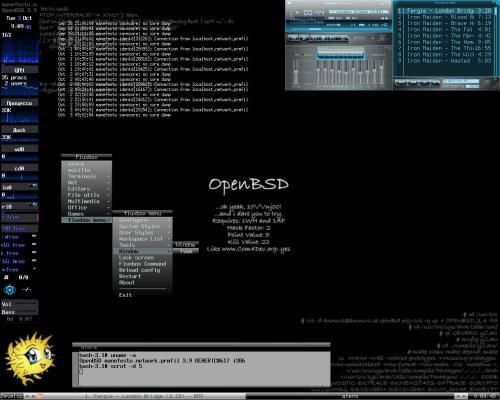Open the System Styles entry
The height and width of the screenshot is (400, 500).
pyautogui.click(x=142, y=226)
